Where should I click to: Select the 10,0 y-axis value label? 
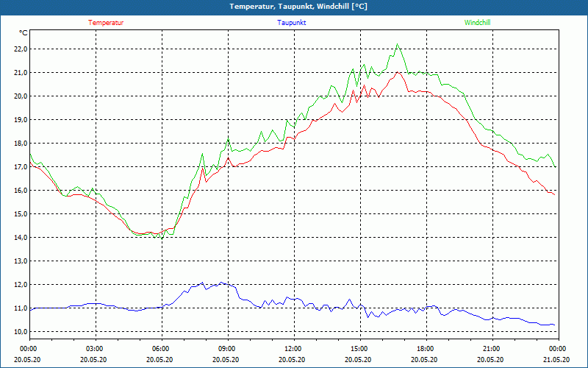(x=19, y=332)
